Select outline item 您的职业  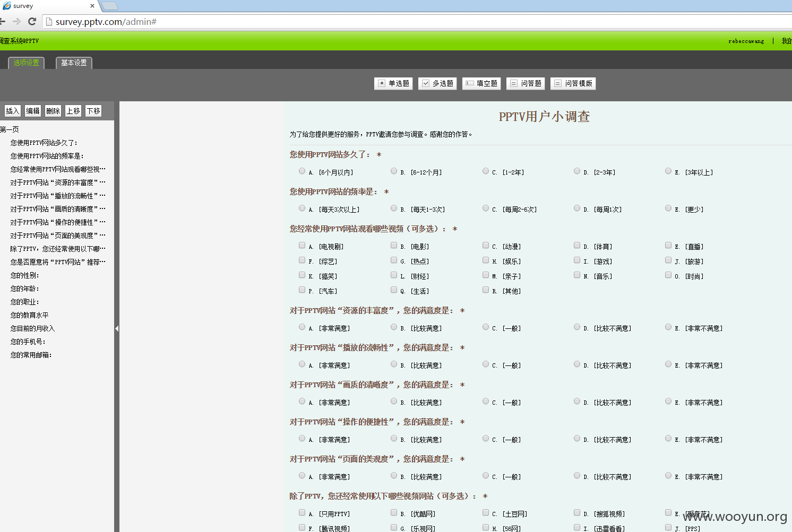pyautogui.click(x=25, y=302)
